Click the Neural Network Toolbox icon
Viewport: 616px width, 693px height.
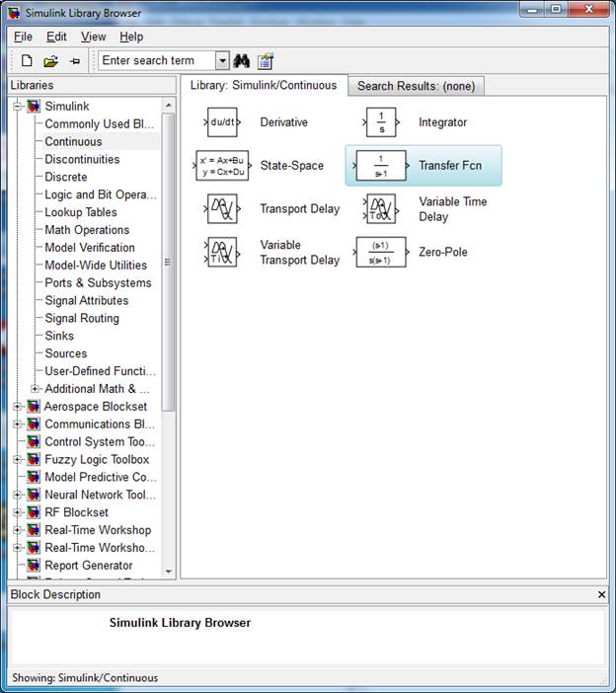coord(34,495)
